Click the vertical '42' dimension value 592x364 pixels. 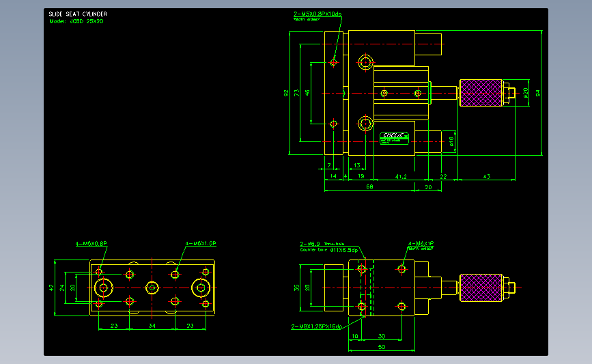[x=52, y=288]
